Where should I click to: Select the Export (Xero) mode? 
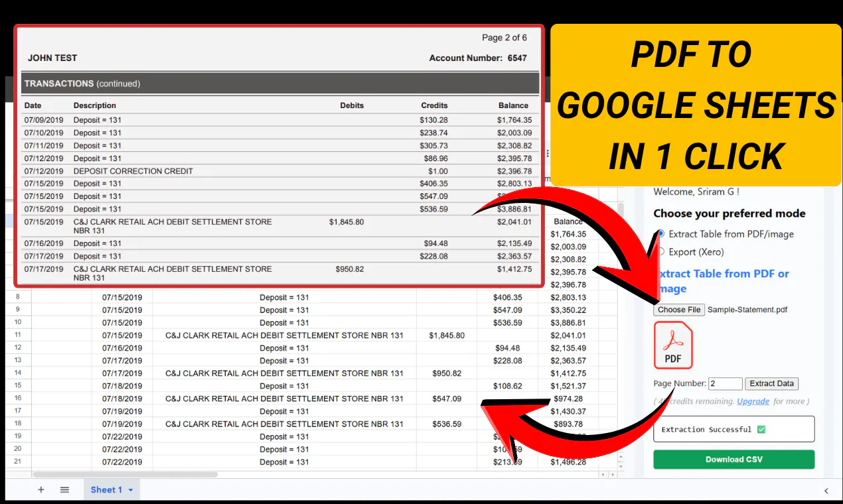[660, 252]
